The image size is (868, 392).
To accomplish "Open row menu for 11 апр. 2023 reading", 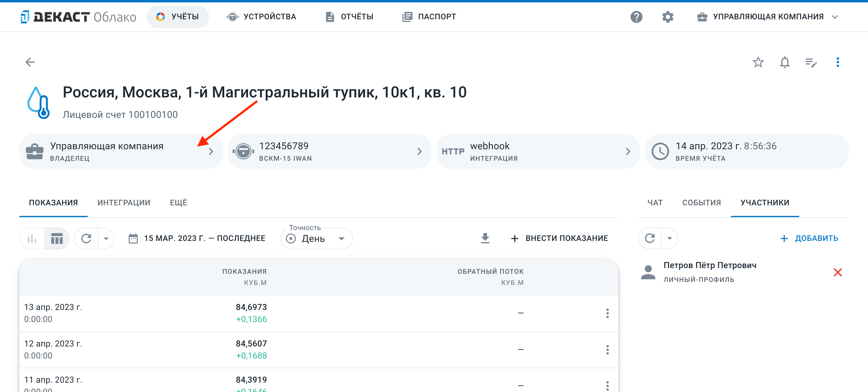I will point(607,386).
